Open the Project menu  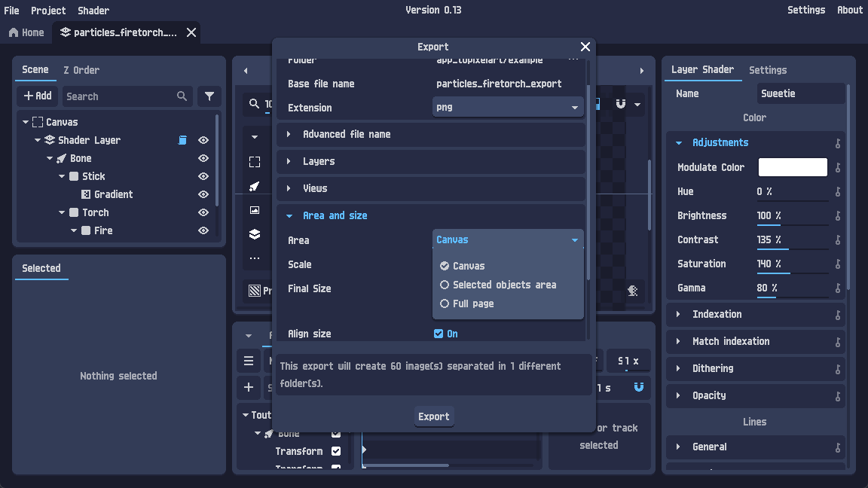pyautogui.click(x=48, y=10)
